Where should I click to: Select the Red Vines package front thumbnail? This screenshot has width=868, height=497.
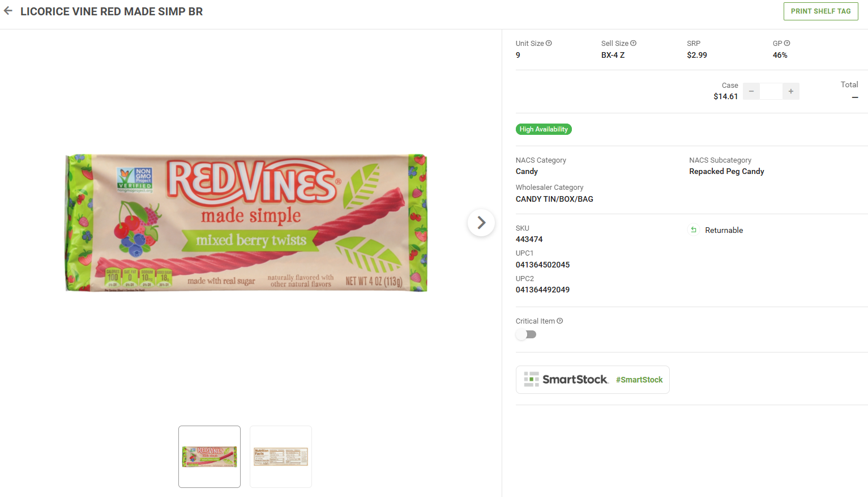209,456
